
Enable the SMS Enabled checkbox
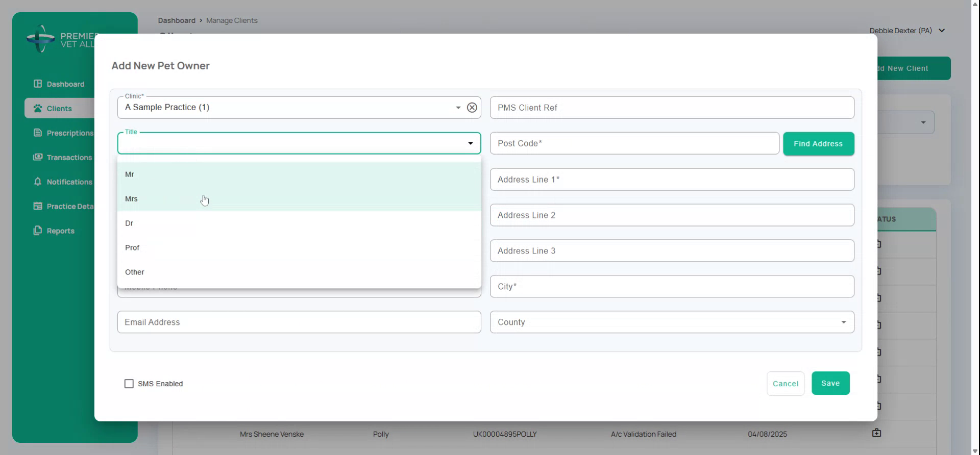tap(129, 384)
